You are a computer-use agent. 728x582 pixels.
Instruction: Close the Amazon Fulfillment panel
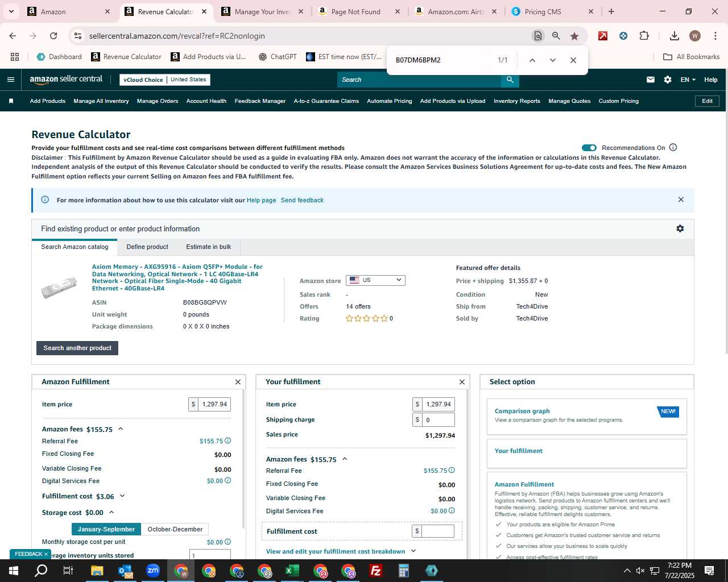[238, 382]
